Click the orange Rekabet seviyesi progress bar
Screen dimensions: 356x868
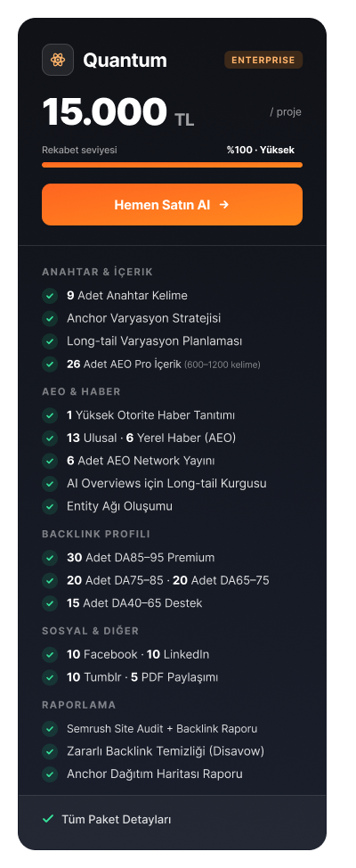tap(172, 164)
